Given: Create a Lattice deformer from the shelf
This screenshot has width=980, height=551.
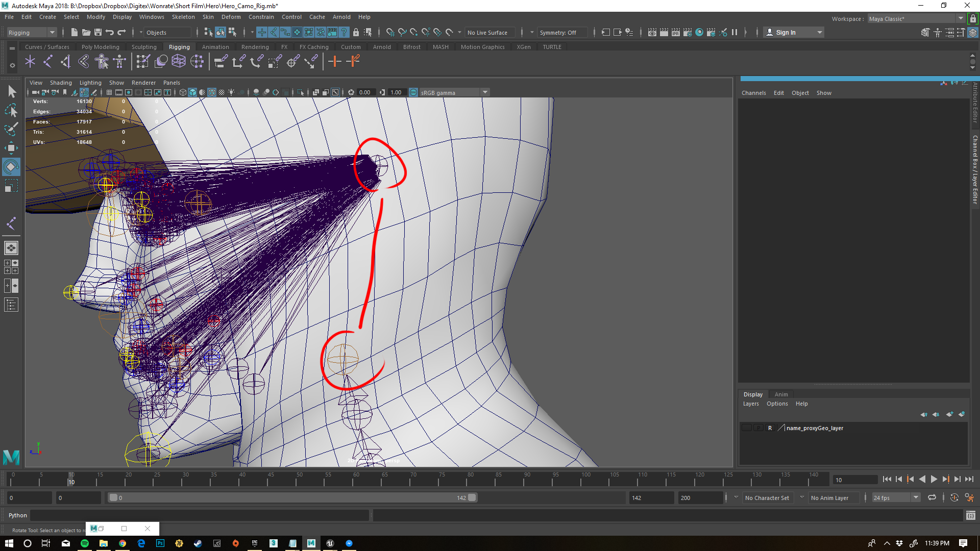Looking at the screenshot, I should point(178,61).
